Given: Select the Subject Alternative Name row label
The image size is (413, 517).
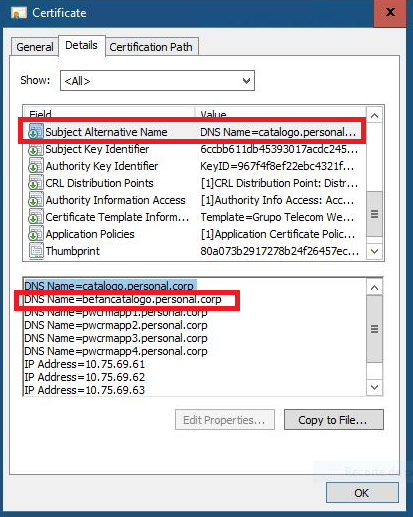Looking at the screenshot, I should click(106, 132).
